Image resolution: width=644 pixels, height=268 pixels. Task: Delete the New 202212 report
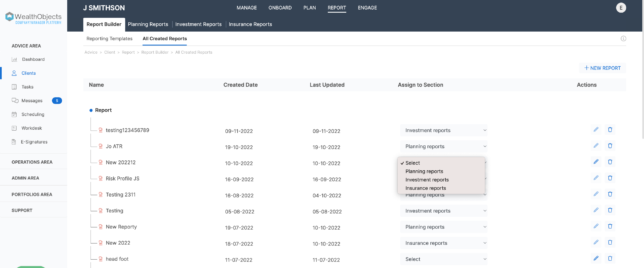(610, 162)
